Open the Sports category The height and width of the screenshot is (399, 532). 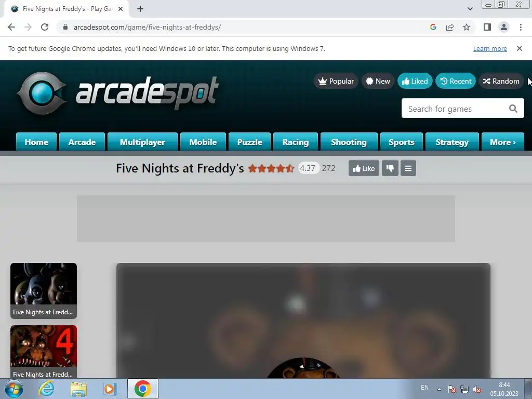[x=402, y=142]
